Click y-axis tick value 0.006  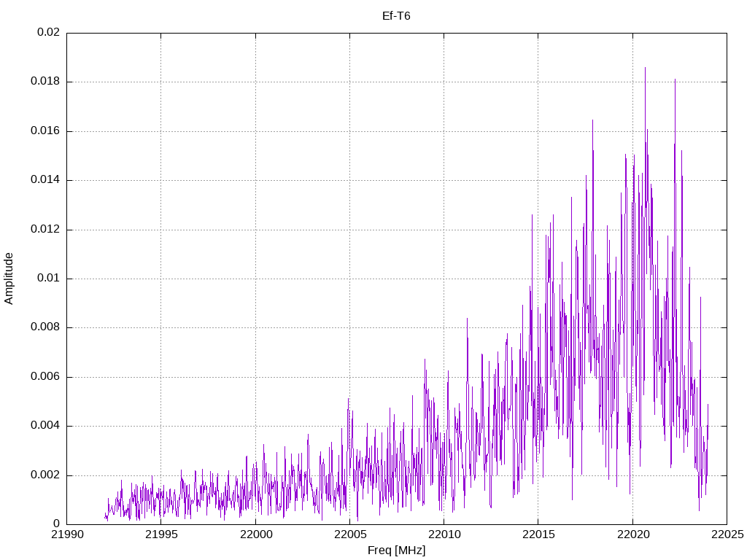pos(46,377)
